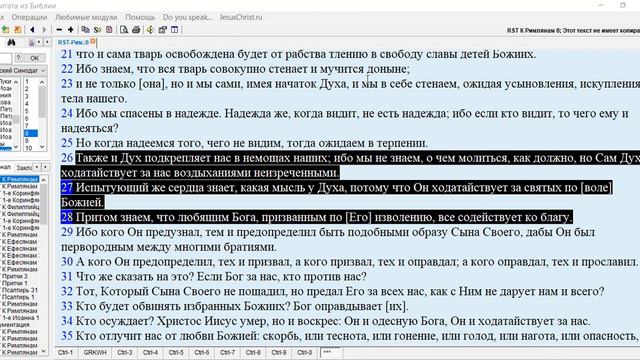Image resolution: width=640 pixels, height=360 pixels.
Task: Select the RST-Рим.:8 tab
Action: 73,42
